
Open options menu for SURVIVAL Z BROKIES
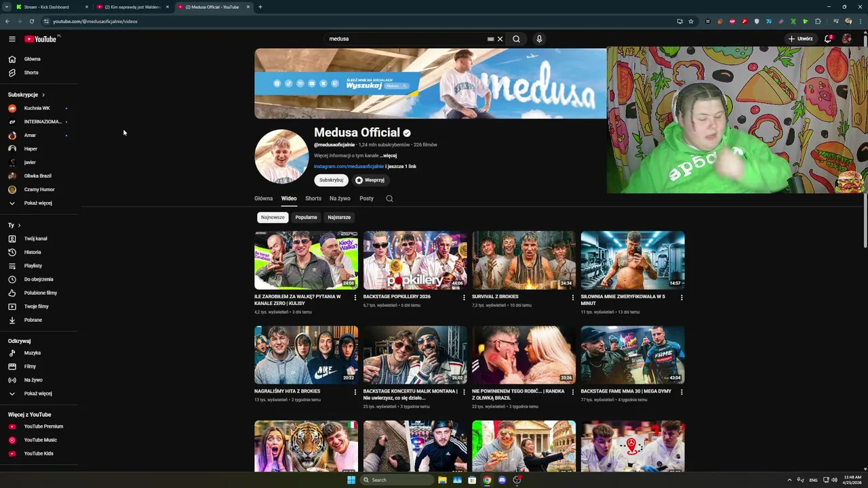pyautogui.click(x=572, y=297)
